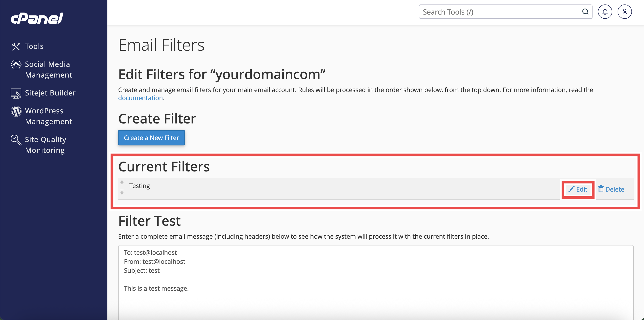Click the Social Media Management icon
The width and height of the screenshot is (644, 320).
point(16,65)
